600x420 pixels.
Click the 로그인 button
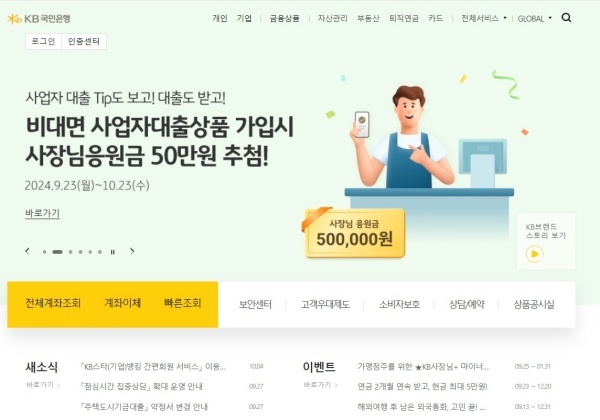(x=43, y=41)
